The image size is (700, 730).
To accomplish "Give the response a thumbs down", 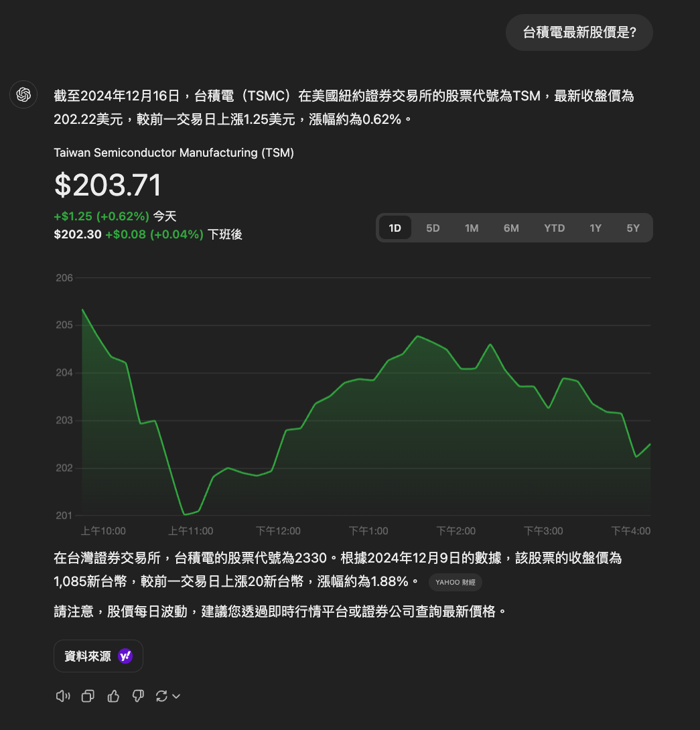I will [x=138, y=696].
